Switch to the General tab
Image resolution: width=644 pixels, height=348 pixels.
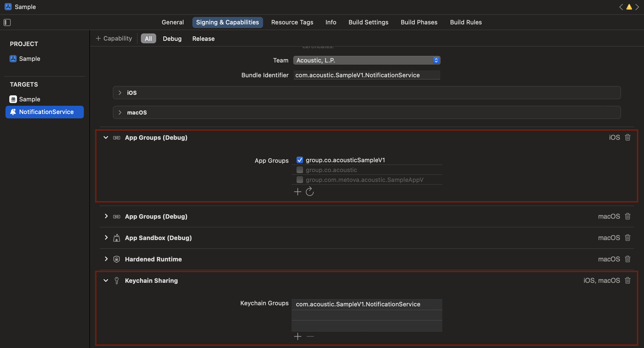point(173,22)
